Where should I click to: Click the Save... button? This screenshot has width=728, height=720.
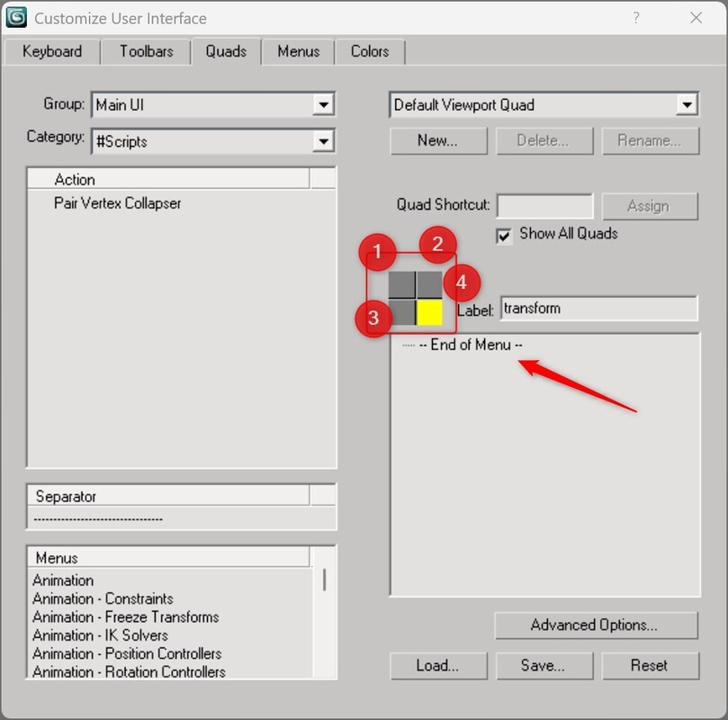(x=543, y=666)
